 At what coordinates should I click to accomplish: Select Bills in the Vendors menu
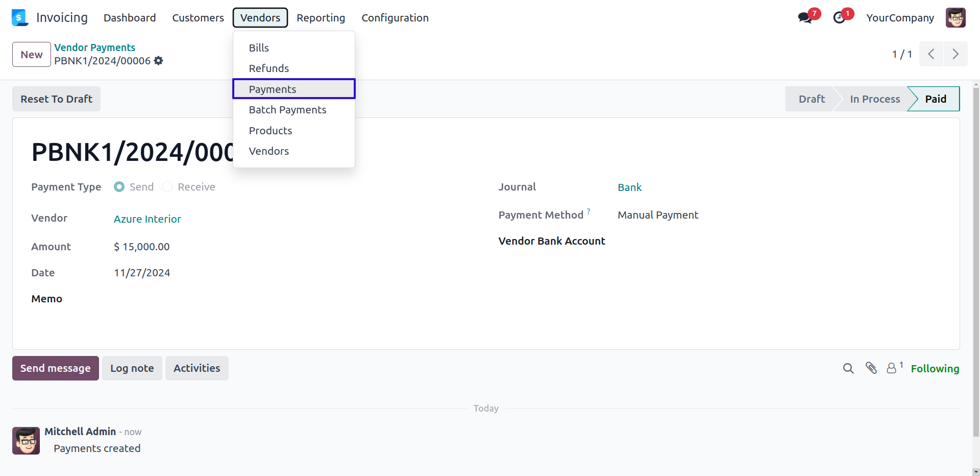click(259, 48)
